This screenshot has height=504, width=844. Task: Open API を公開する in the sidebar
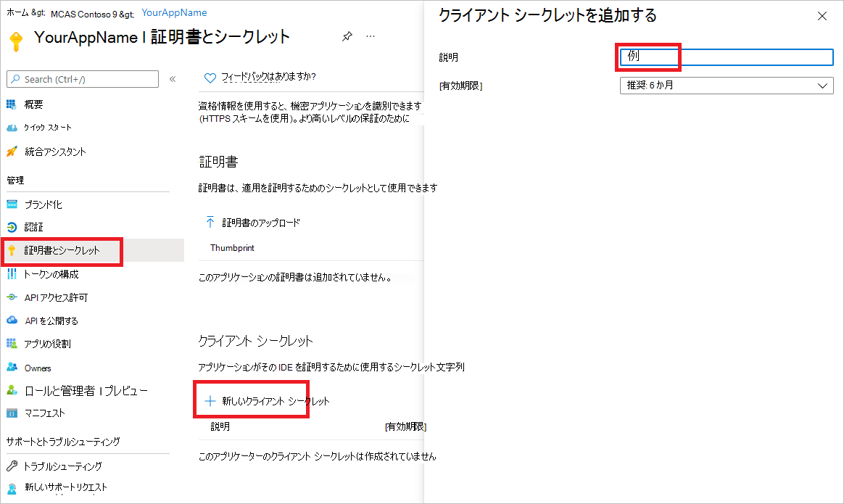click(x=51, y=321)
